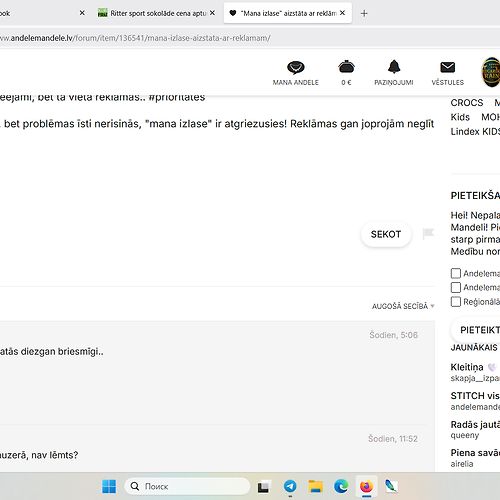Image resolution: width=500 pixels, height=500 pixels.
Task: Click the Поиск taskbar search field
Action: (187, 487)
